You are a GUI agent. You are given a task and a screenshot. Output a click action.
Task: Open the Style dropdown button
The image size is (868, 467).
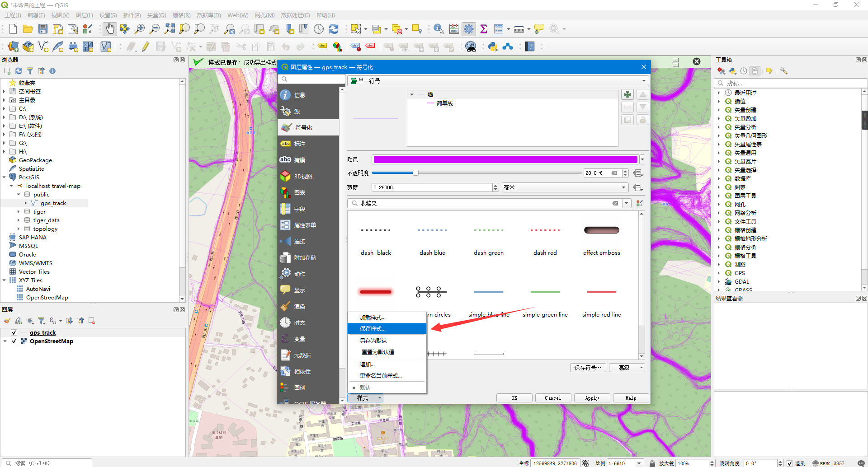(x=366, y=398)
